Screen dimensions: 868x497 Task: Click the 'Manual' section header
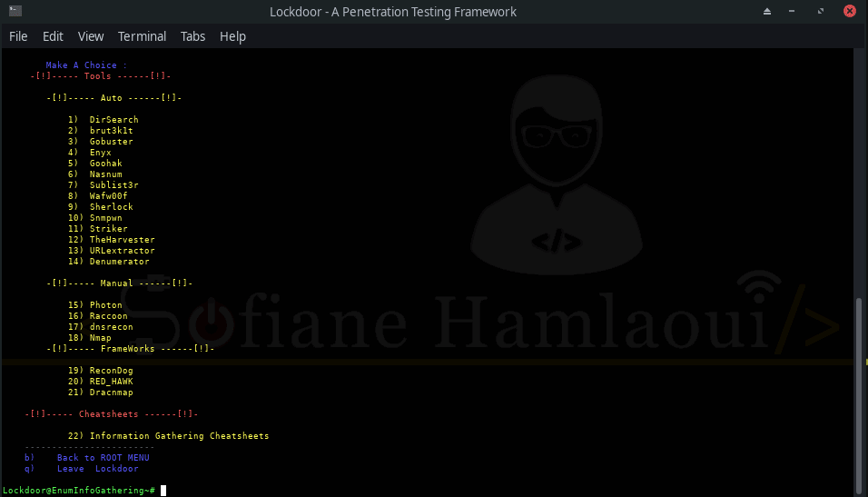tap(120, 283)
